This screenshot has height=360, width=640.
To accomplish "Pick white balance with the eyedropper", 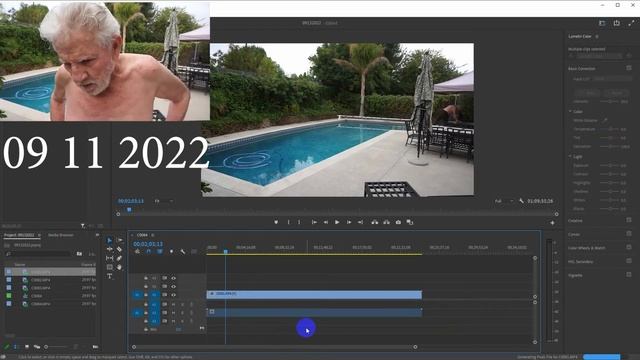I will [605, 120].
